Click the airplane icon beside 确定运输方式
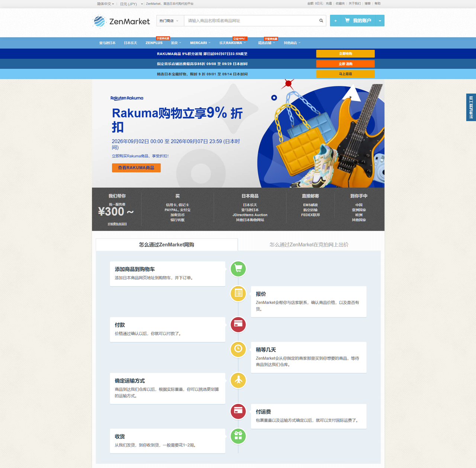The width and height of the screenshot is (476, 468). [238, 380]
